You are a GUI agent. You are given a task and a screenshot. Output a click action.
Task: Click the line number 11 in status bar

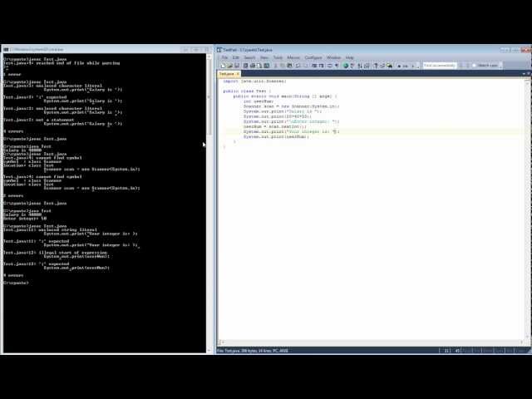447,351
